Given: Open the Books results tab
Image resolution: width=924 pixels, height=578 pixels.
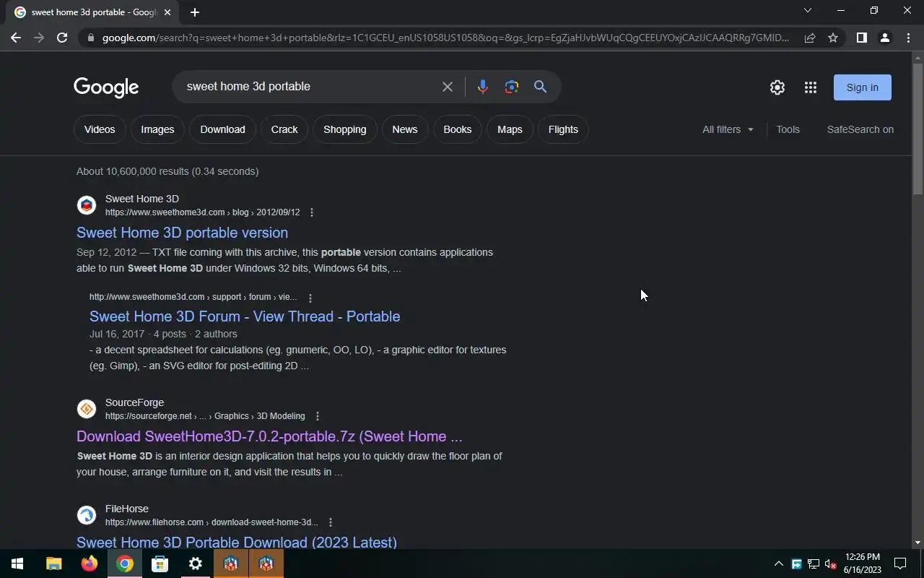Looking at the screenshot, I should [458, 129].
